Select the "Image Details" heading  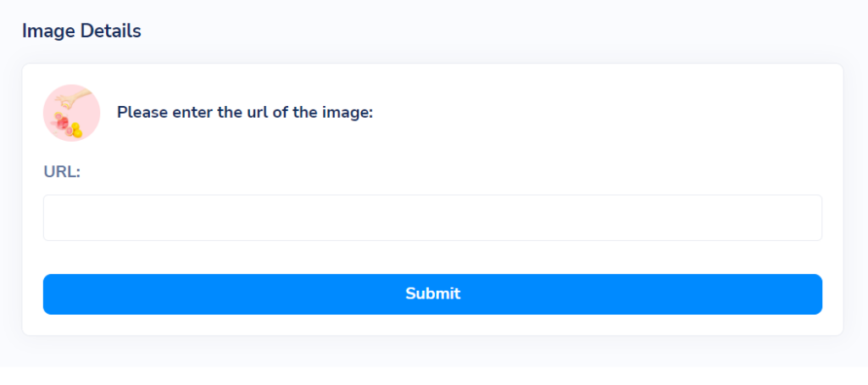(81, 31)
